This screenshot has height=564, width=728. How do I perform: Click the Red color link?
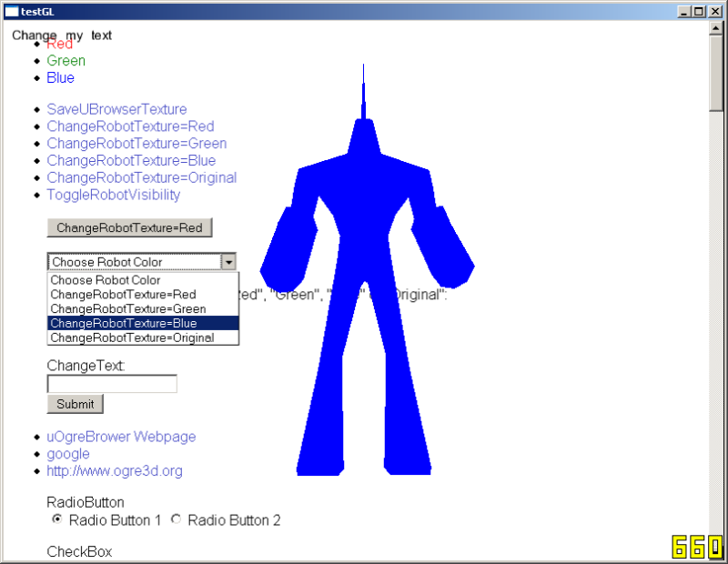(59, 44)
